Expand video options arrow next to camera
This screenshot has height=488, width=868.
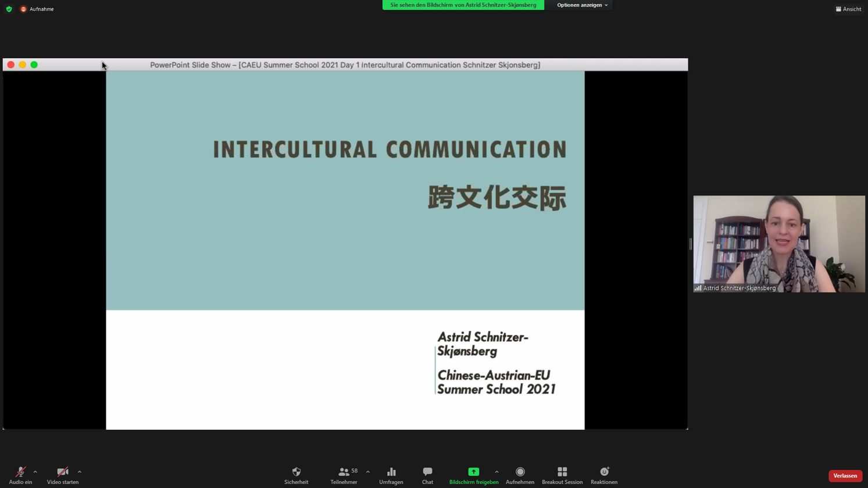coord(80,472)
